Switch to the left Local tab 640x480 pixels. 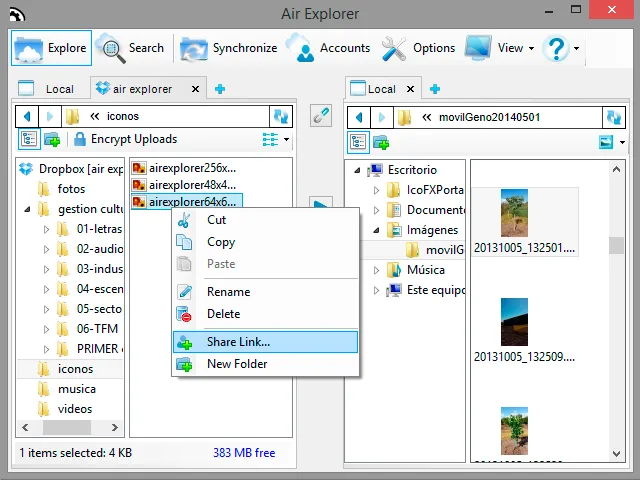tap(47, 89)
